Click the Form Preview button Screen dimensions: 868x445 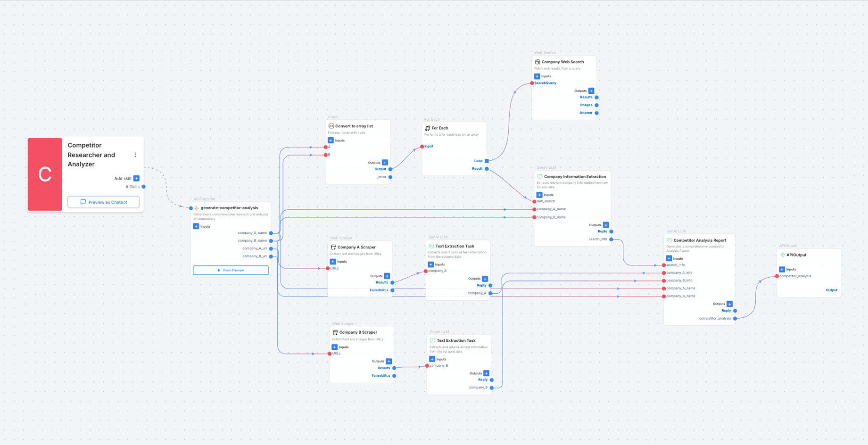tap(231, 270)
